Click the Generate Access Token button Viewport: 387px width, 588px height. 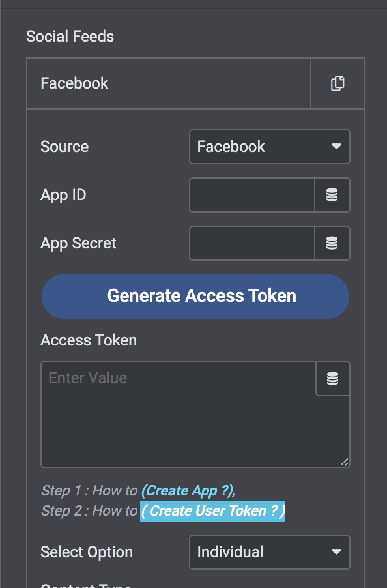pyautogui.click(x=195, y=296)
